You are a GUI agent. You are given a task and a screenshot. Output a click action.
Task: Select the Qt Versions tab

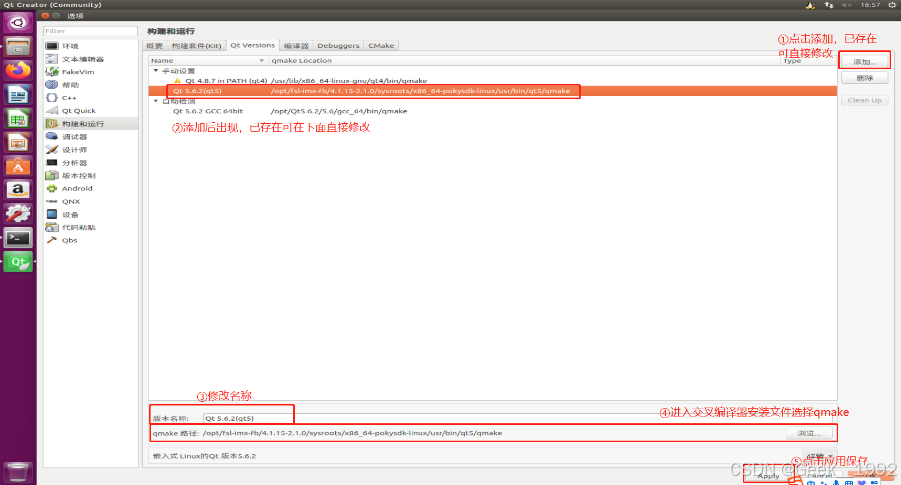point(252,45)
